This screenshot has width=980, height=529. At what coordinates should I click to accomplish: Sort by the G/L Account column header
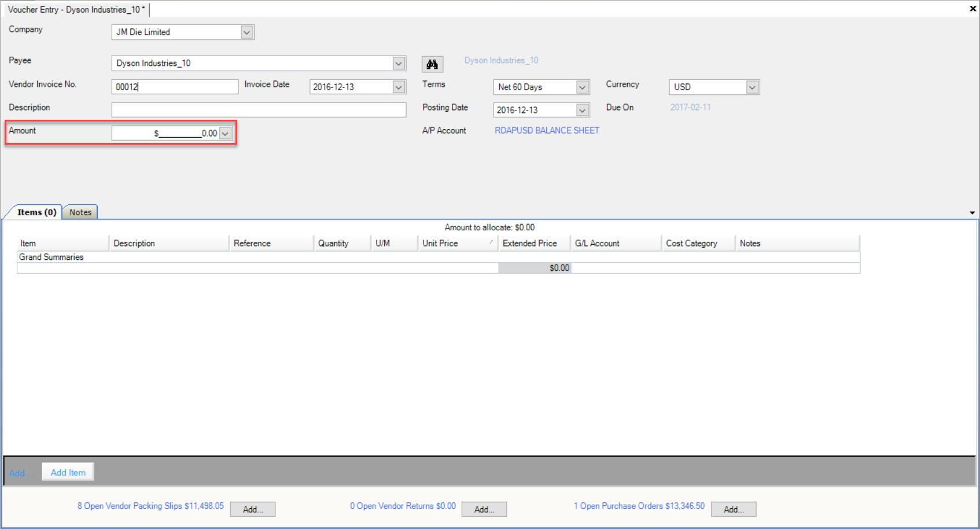tap(616, 243)
